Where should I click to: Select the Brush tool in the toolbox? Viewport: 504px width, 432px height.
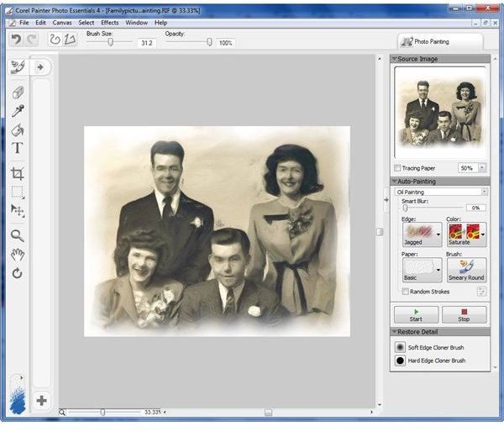point(18,67)
